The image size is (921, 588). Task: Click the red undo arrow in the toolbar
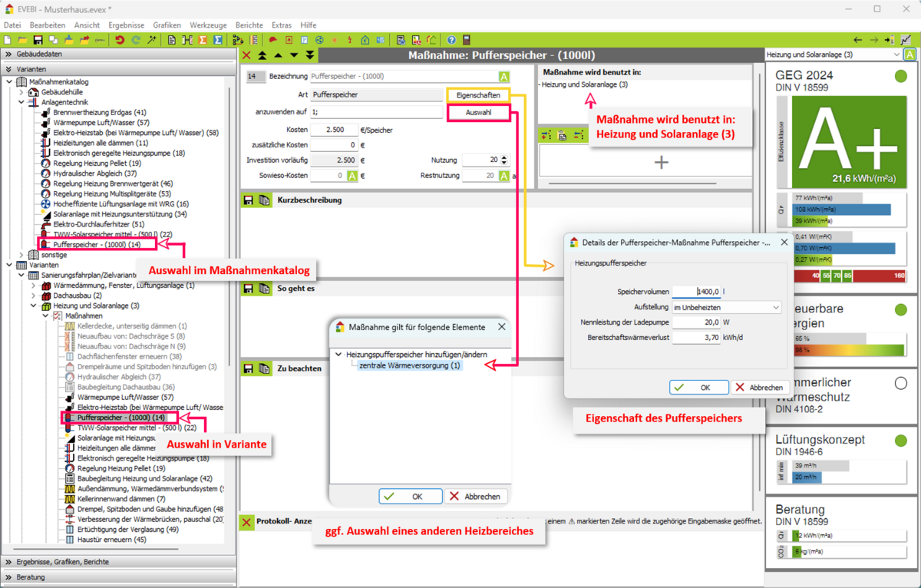(120, 40)
